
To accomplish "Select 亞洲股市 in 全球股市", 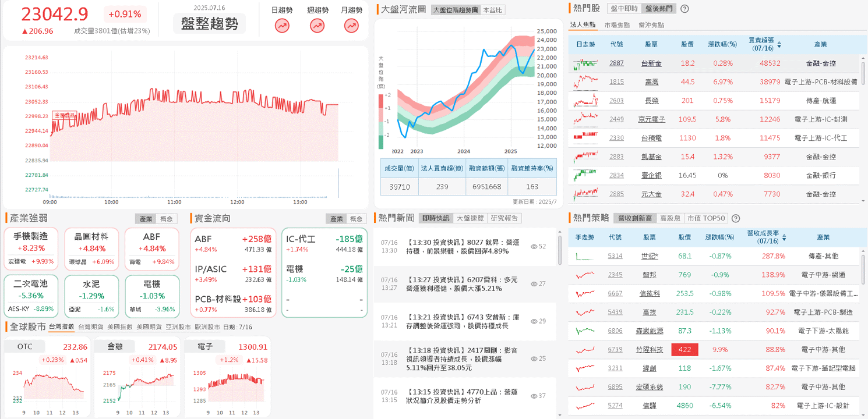I will 178,327.
